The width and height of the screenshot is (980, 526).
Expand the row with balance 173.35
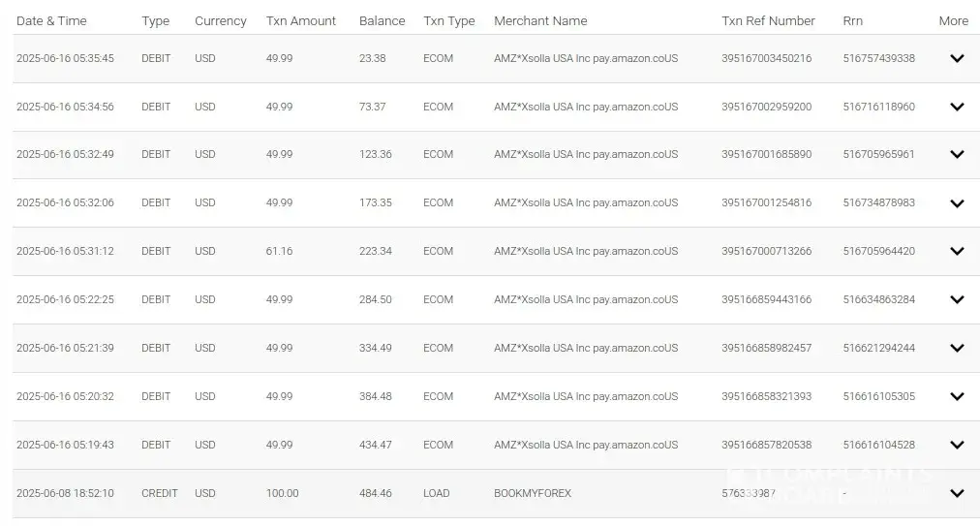pyautogui.click(x=957, y=203)
